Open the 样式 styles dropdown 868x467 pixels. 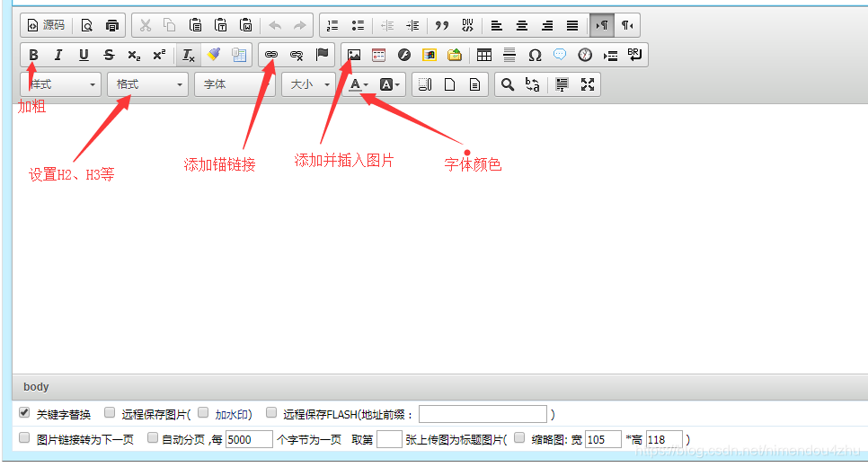coord(61,84)
